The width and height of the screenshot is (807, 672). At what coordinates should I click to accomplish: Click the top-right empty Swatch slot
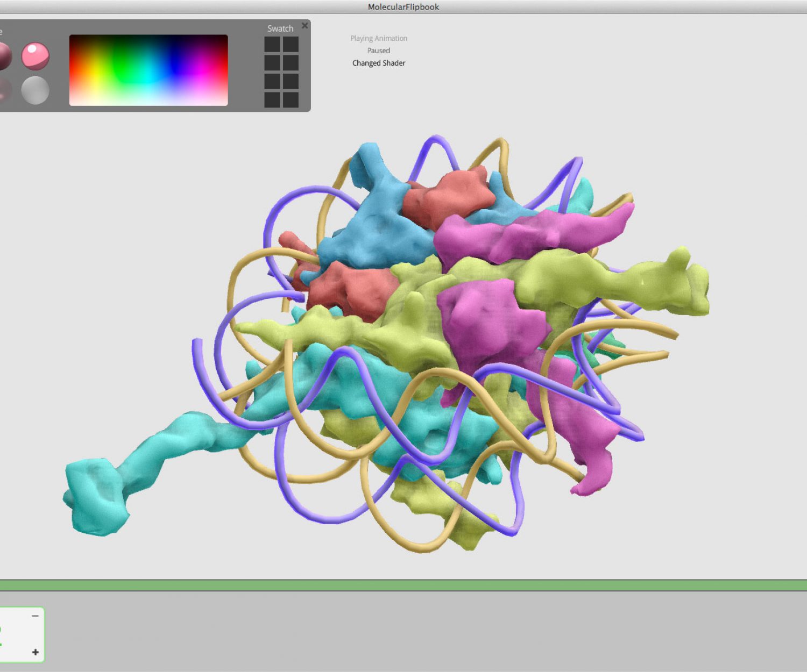coord(291,45)
